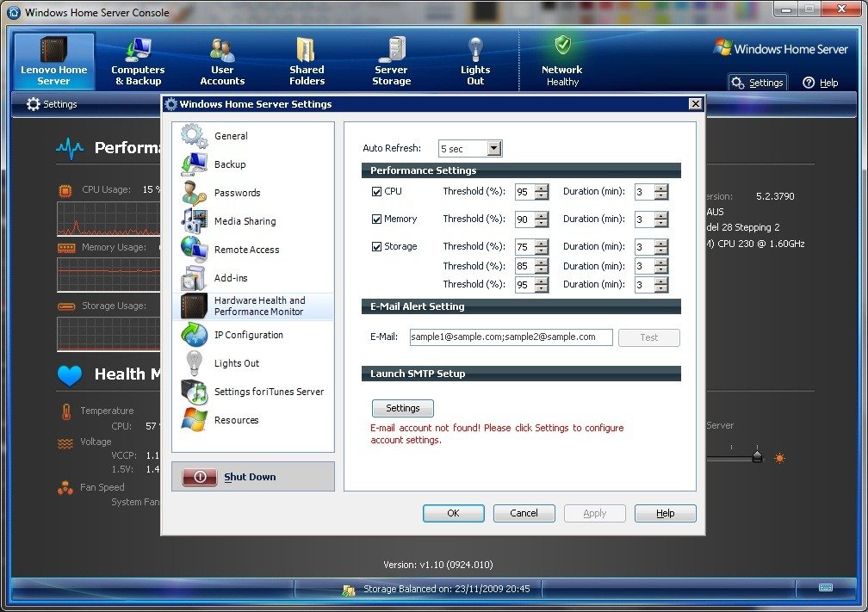The height and width of the screenshot is (612, 868).
Task: Open Computers & Backup tab
Action: pyautogui.click(x=138, y=61)
